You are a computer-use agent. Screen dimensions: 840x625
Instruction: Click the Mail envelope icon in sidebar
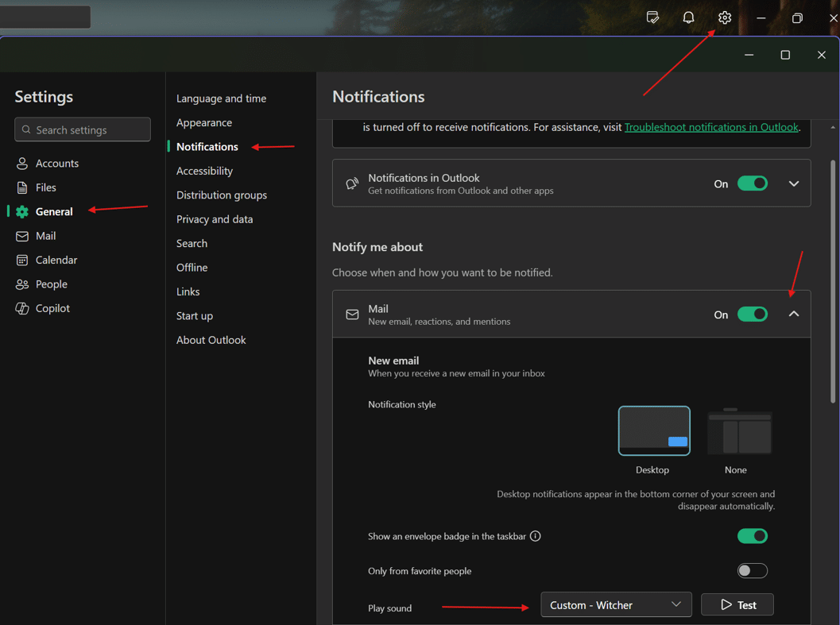(x=22, y=236)
